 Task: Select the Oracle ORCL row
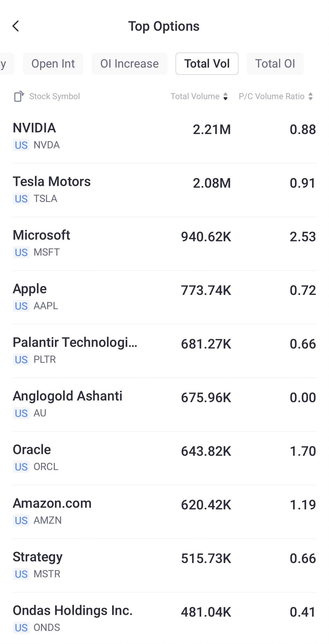[164, 458]
